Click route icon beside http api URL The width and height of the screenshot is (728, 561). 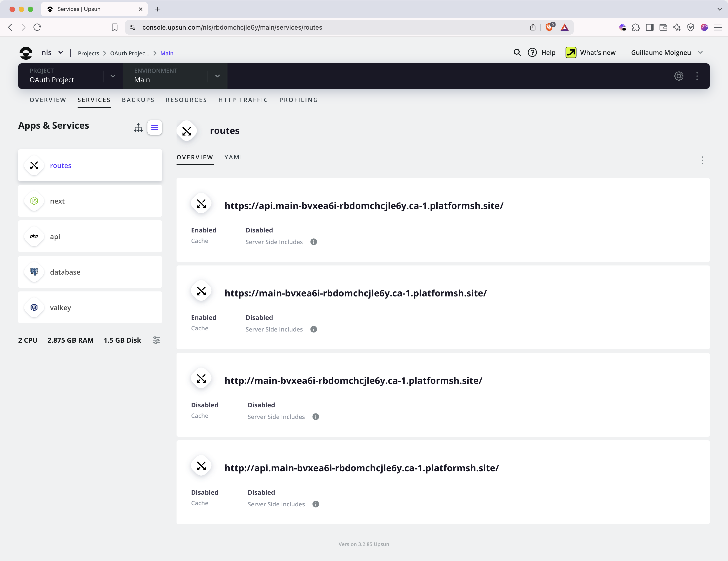pos(201,466)
